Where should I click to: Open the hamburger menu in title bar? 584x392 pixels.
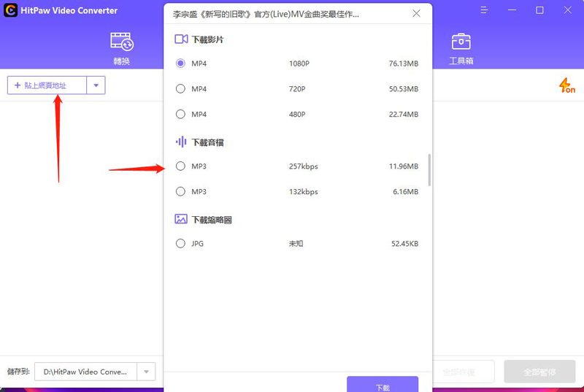(484, 10)
